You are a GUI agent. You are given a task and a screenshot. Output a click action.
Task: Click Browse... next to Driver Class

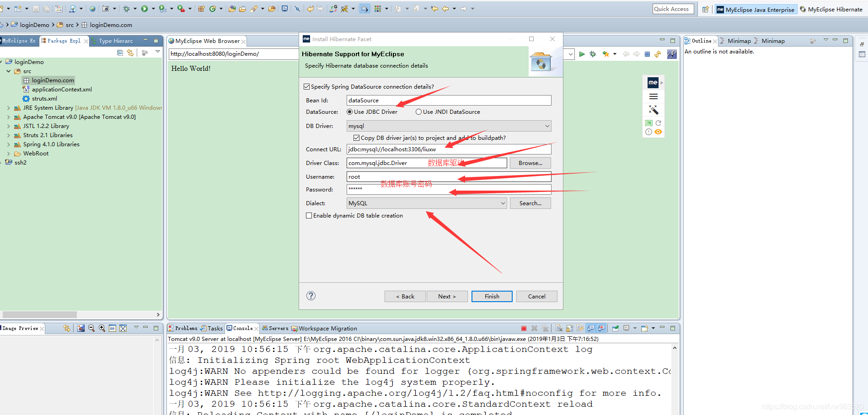click(530, 163)
